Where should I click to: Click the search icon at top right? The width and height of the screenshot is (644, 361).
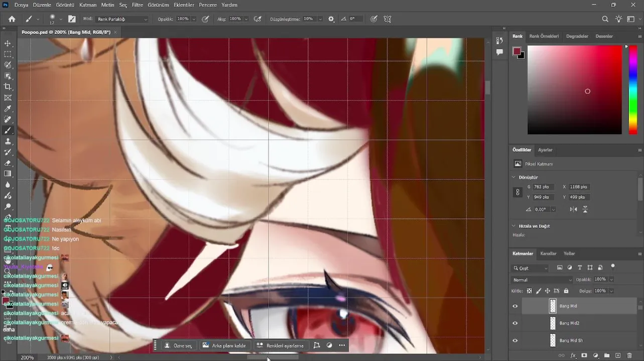[x=605, y=19]
